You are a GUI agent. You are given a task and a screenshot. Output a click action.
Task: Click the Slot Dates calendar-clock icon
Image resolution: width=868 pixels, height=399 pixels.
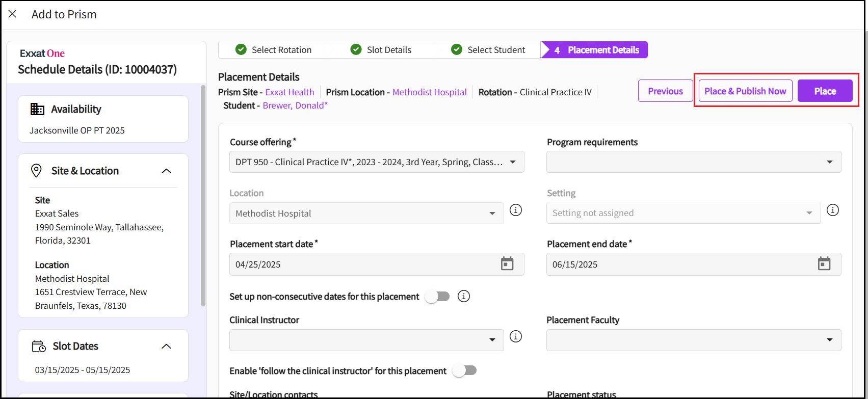pos(39,347)
